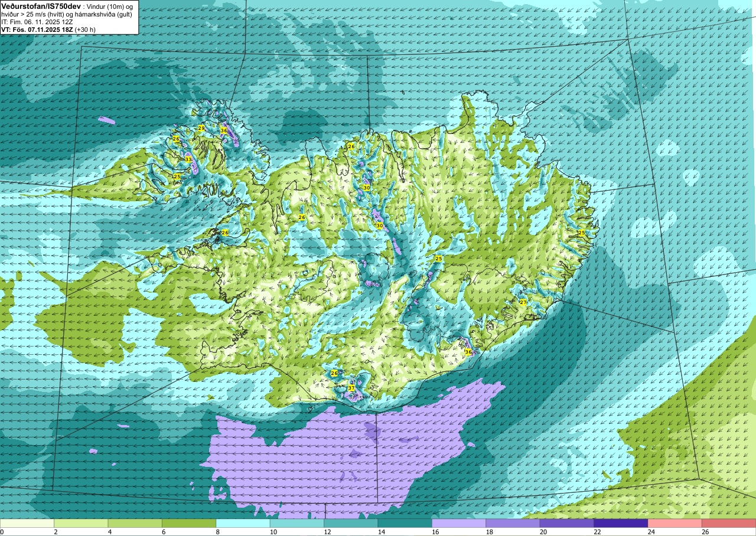Click the "Veðurstofan/IS750dev" title text
Screen dimensions: 756x536
(x=41, y=6)
